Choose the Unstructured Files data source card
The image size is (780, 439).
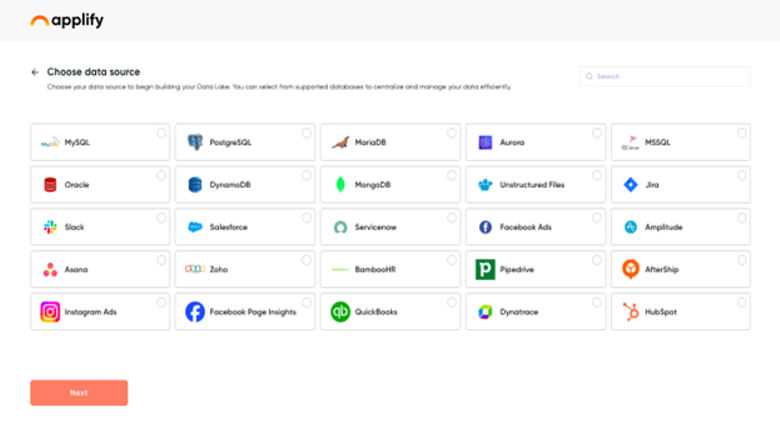tap(535, 185)
